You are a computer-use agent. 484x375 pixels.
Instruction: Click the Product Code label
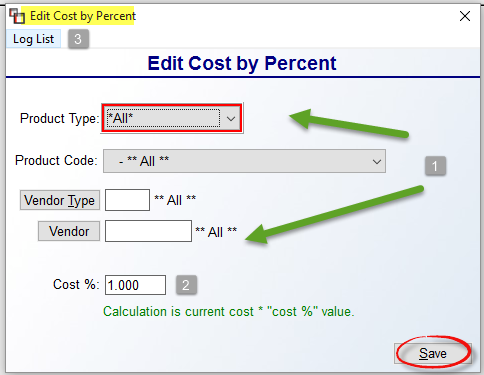[x=56, y=161]
